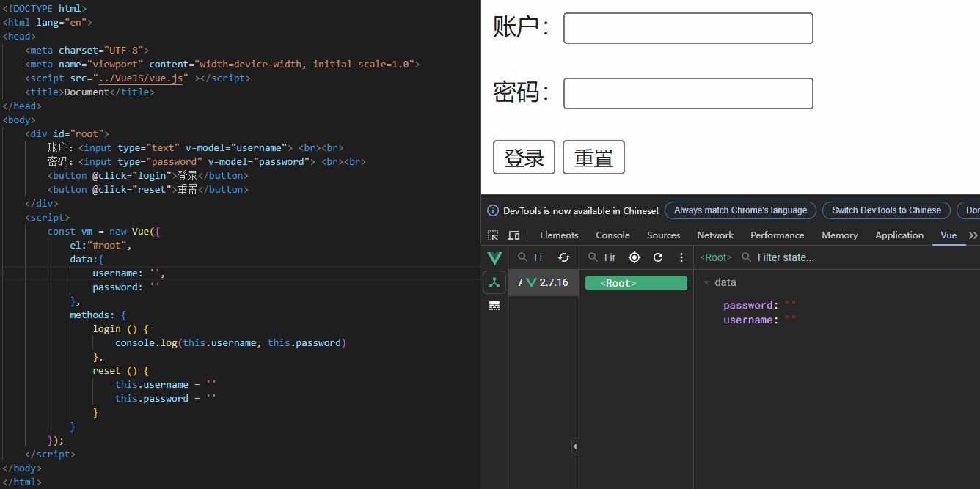980x489 pixels.
Task: Click the search icon in component filter
Action: (593, 257)
